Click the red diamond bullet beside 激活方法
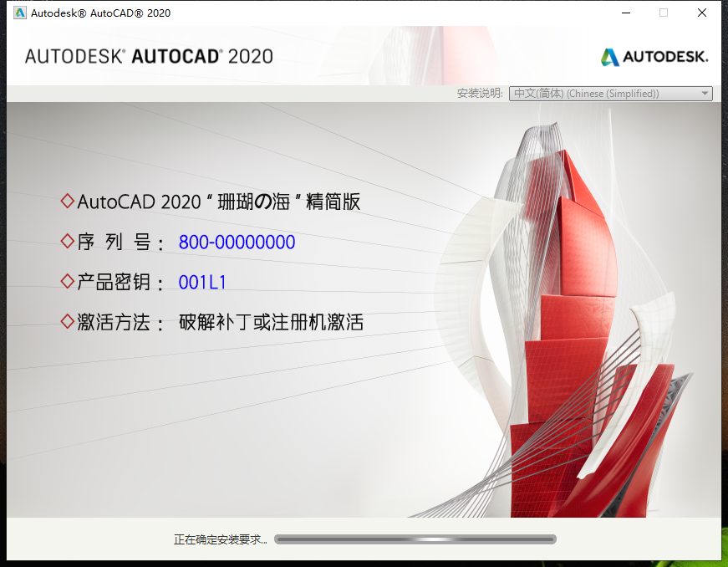 coord(68,321)
